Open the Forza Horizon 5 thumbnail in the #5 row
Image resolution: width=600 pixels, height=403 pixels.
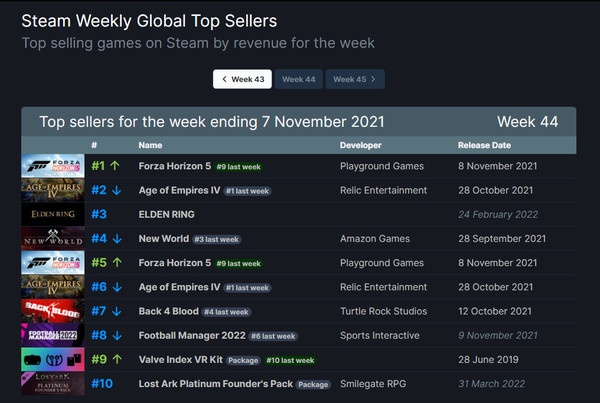[53, 263]
